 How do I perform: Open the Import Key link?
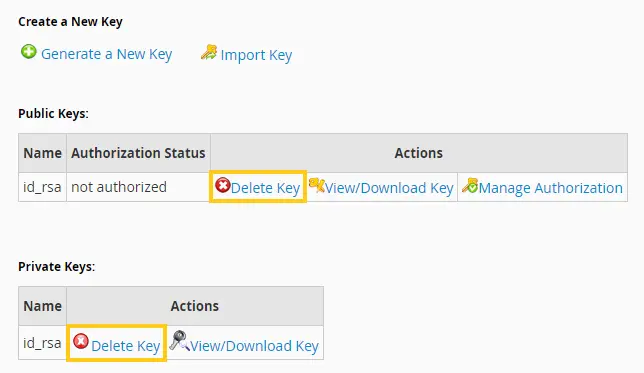click(x=256, y=55)
